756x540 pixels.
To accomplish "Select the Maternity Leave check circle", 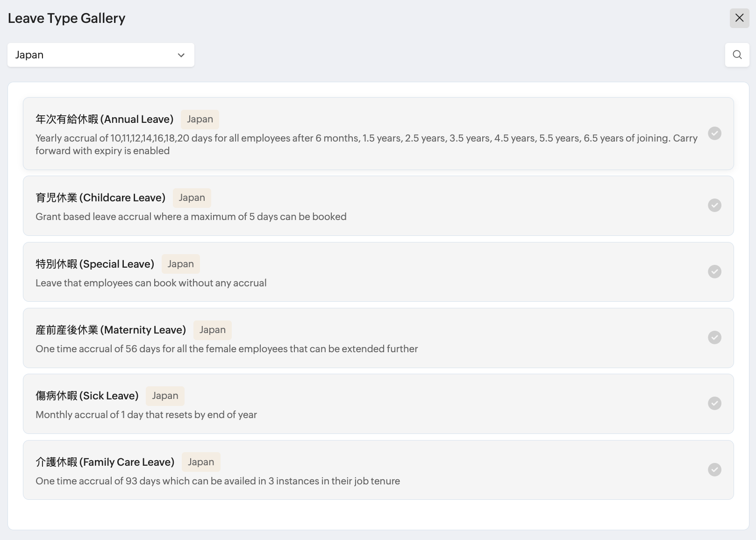I will [x=714, y=338].
